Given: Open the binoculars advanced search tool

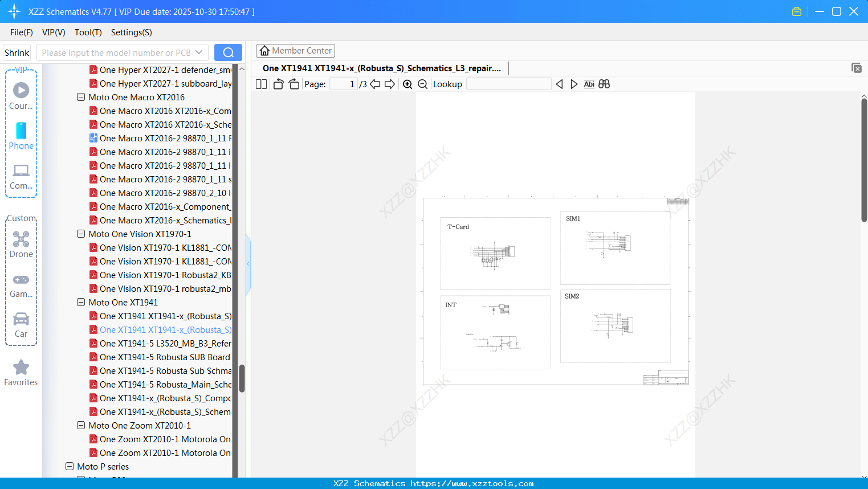Looking at the screenshot, I should coord(604,84).
